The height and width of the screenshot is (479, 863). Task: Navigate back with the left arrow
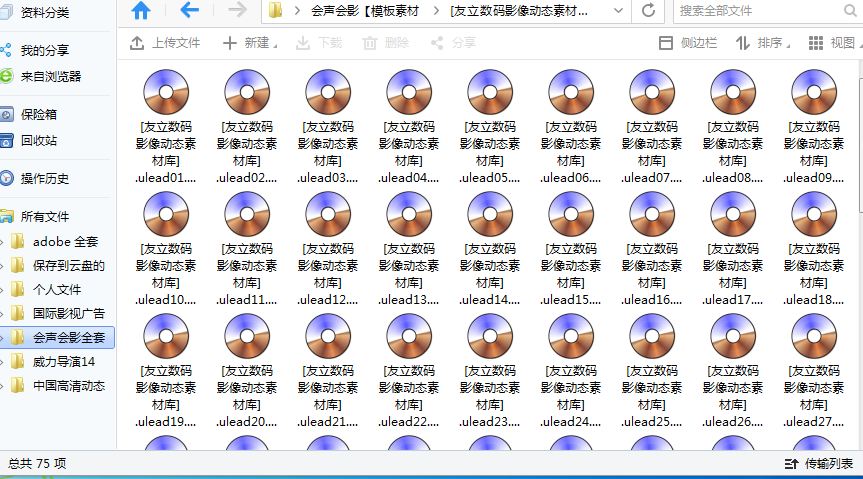(x=189, y=9)
